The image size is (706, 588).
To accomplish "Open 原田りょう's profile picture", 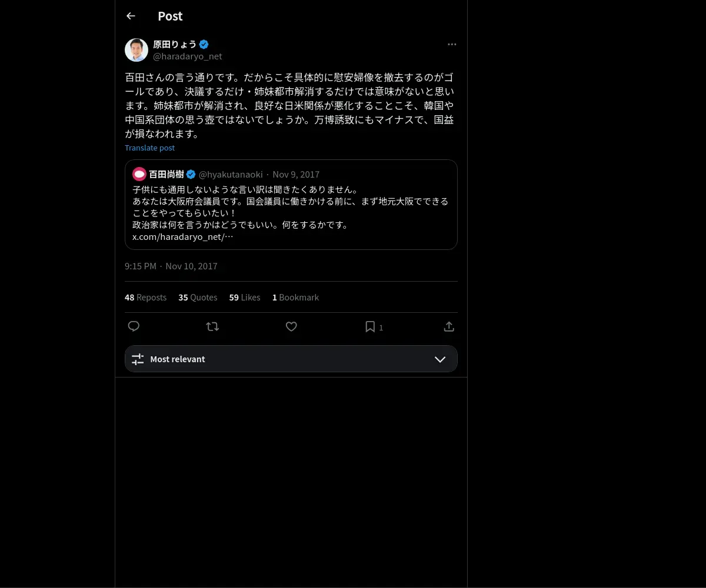I will pyautogui.click(x=136, y=50).
